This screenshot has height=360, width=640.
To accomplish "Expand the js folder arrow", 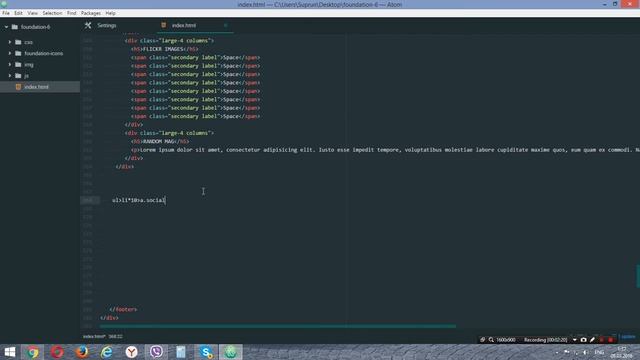I will 10,76.
